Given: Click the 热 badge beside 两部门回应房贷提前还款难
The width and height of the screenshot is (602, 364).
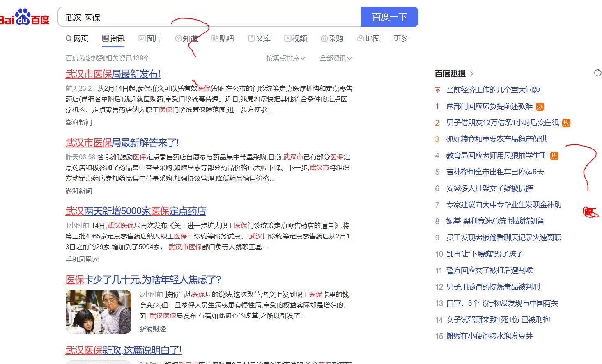Looking at the screenshot, I should (x=540, y=107).
